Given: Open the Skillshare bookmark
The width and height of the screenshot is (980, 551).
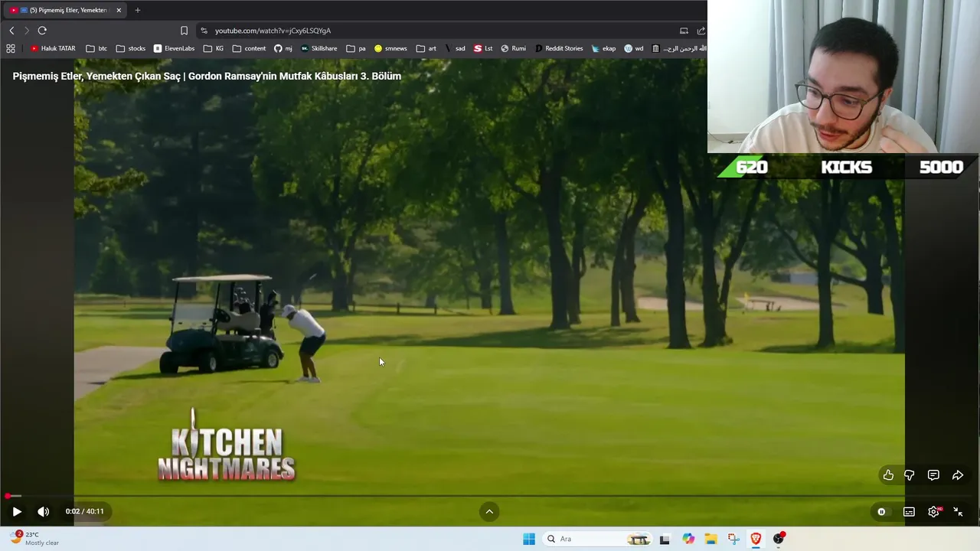Looking at the screenshot, I should point(318,48).
